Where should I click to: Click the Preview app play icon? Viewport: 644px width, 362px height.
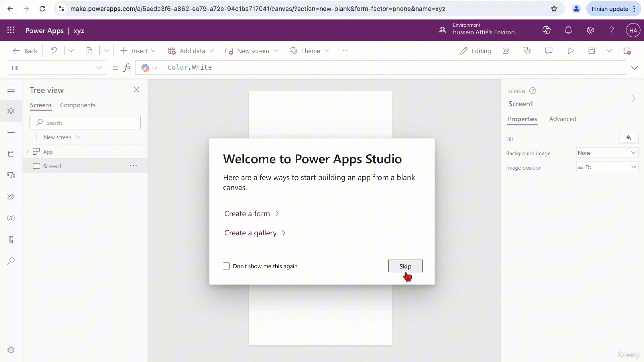pyautogui.click(x=570, y=51)
